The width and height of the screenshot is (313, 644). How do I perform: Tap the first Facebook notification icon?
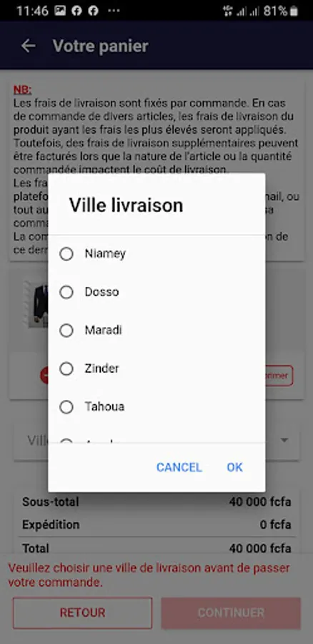(76, 11)
